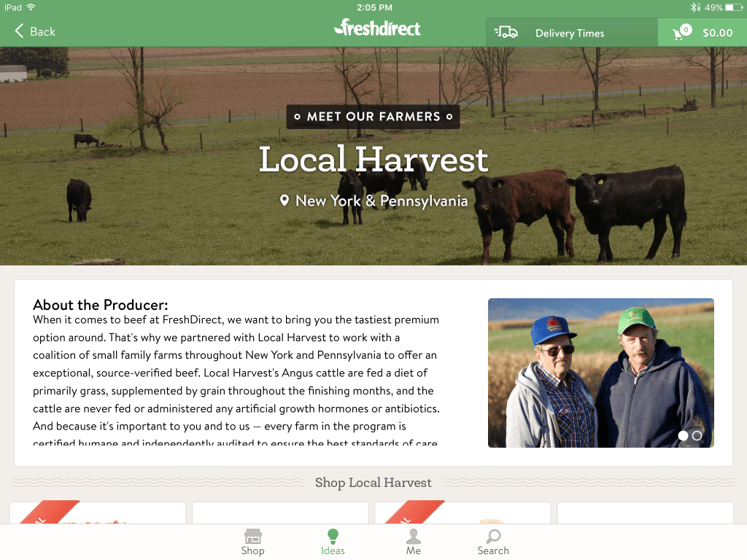Tap the Meet Our Farmers badge

pos(373,117)
